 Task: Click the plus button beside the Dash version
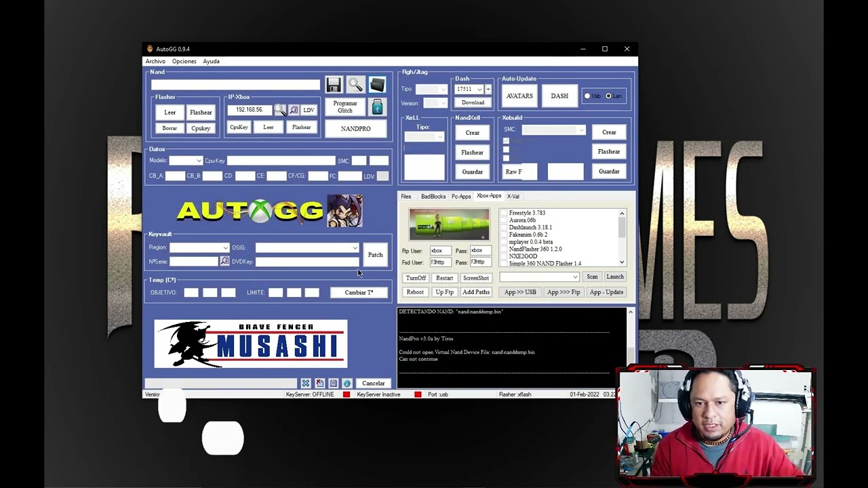pyautogui.click(x=488, y=89)
